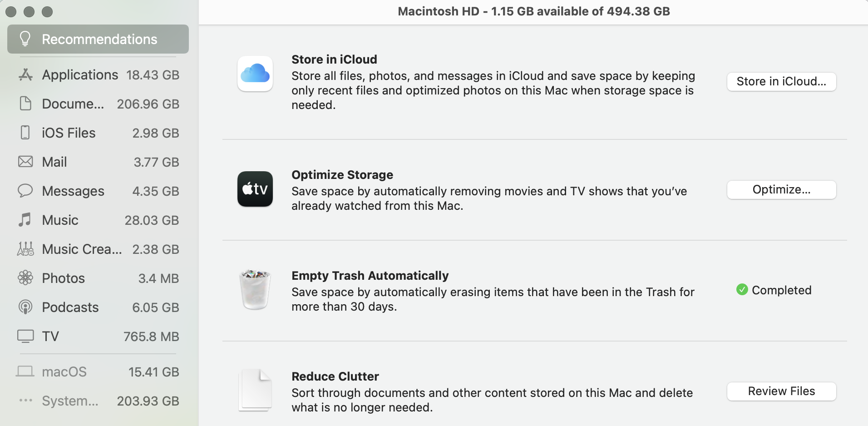The width and height of the screenshot is (868, 426).
Task: Click the Podcasts icon in sidebar
Action: pyautogui.click(x=25, y=307)
